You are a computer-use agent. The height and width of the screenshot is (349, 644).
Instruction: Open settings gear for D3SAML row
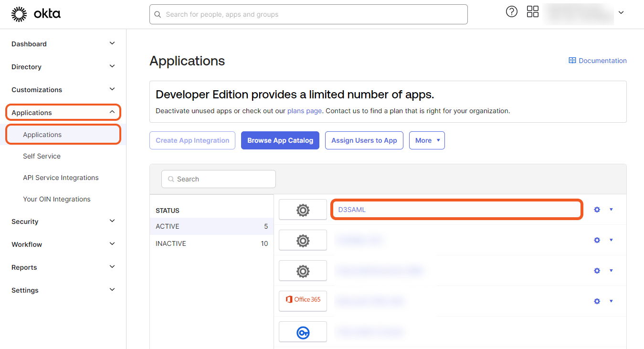(x=597, y=210)
